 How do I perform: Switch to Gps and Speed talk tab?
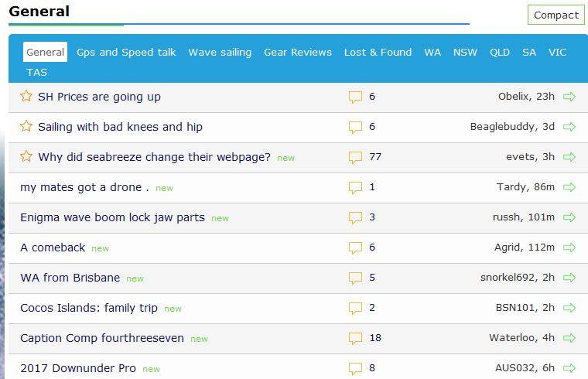(x=126, y=53)
